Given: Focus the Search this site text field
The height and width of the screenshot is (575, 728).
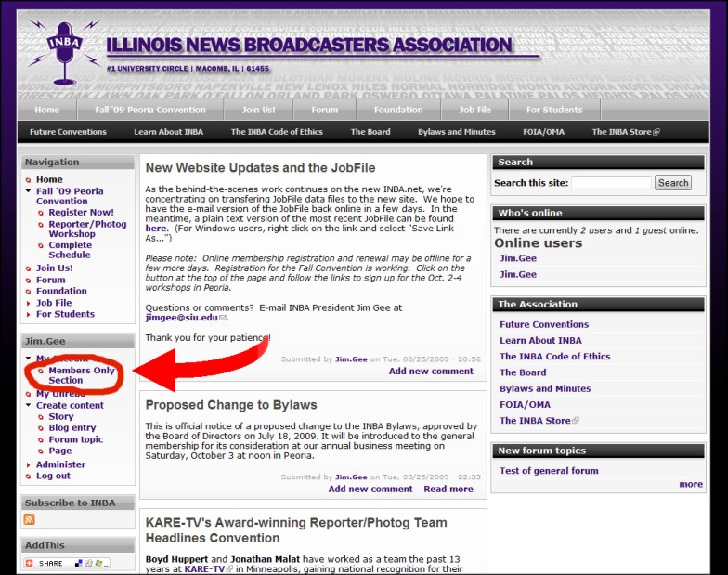Looking at the screenshot, I should 610,183.
